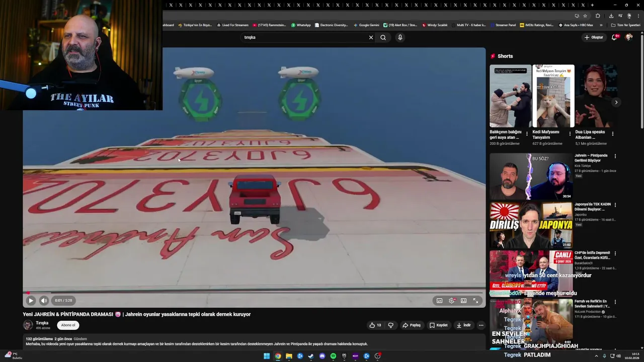This screenshot has height=362, width=644.
Task: Open options for Balıkçının balığını short
Action: click(x=527, y=134)
